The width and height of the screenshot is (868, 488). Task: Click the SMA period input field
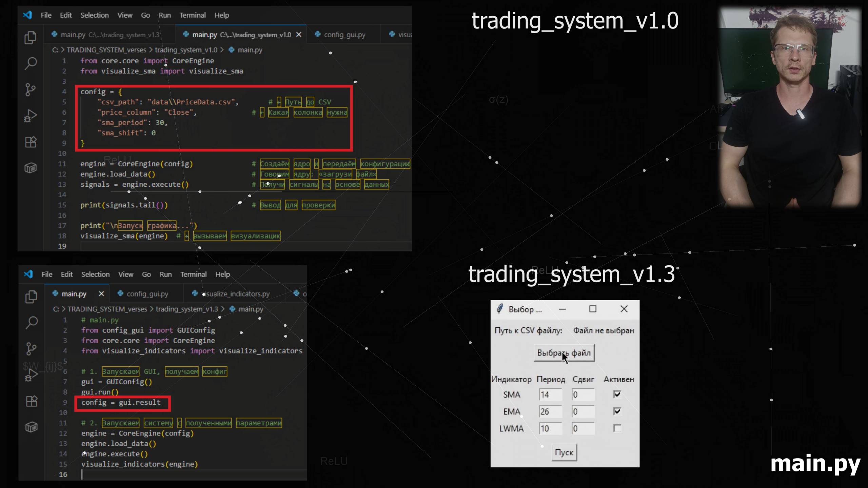click(x=550, y=394)
